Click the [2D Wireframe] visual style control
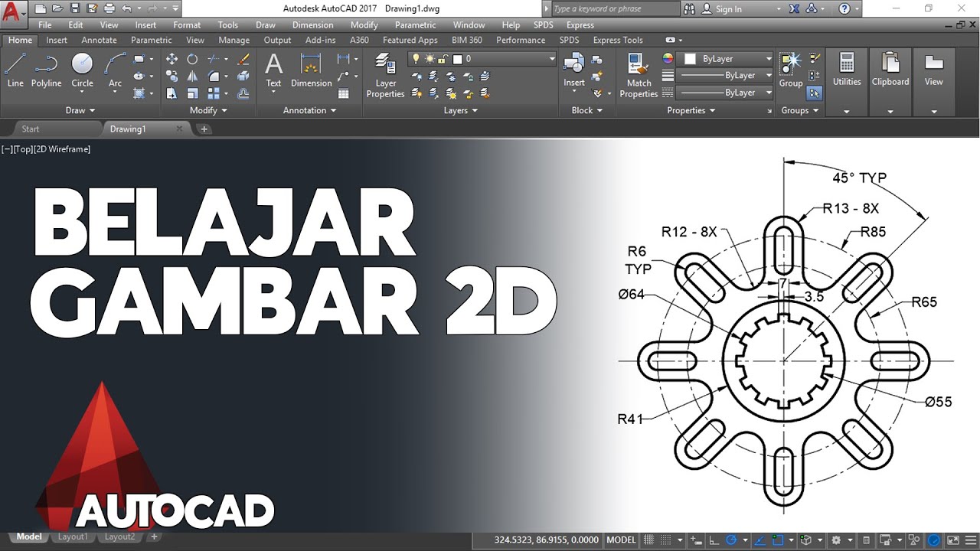 click(x=62, y=149)
